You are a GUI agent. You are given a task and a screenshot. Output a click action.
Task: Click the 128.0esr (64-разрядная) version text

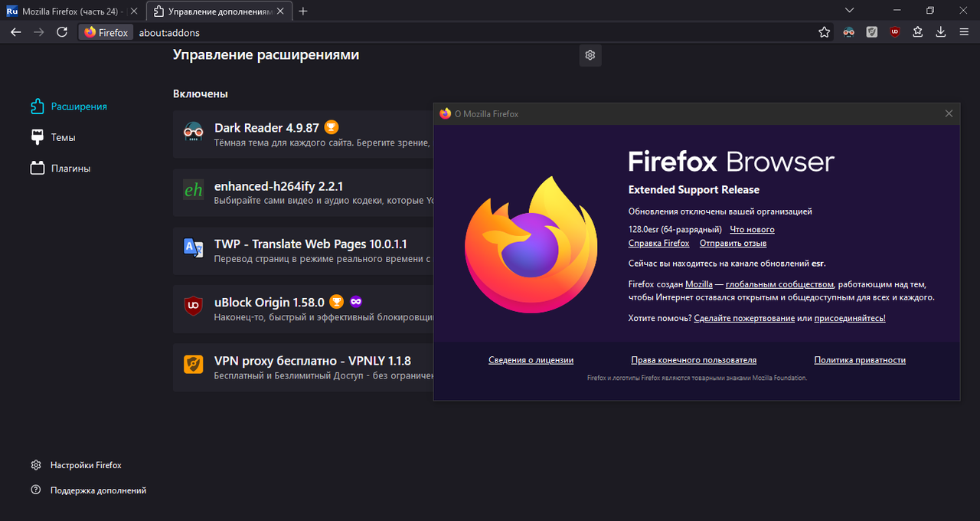point(675,230)
